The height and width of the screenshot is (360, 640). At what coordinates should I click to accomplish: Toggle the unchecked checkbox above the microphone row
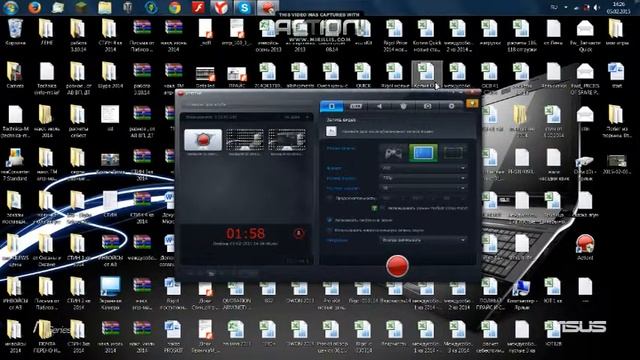pos(329,230)
